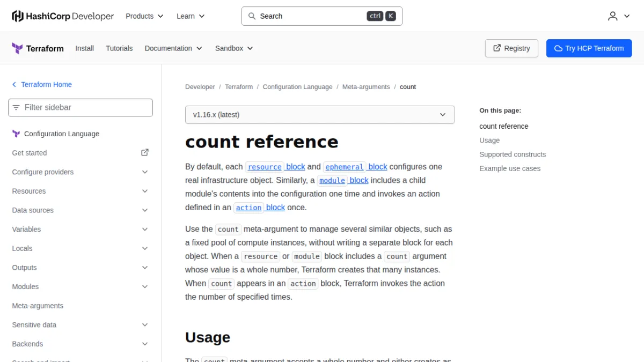The height and width of the screenshot is (362, 644).
Task: Click the Terraform logo in navbar
Action: click(38, 48)
